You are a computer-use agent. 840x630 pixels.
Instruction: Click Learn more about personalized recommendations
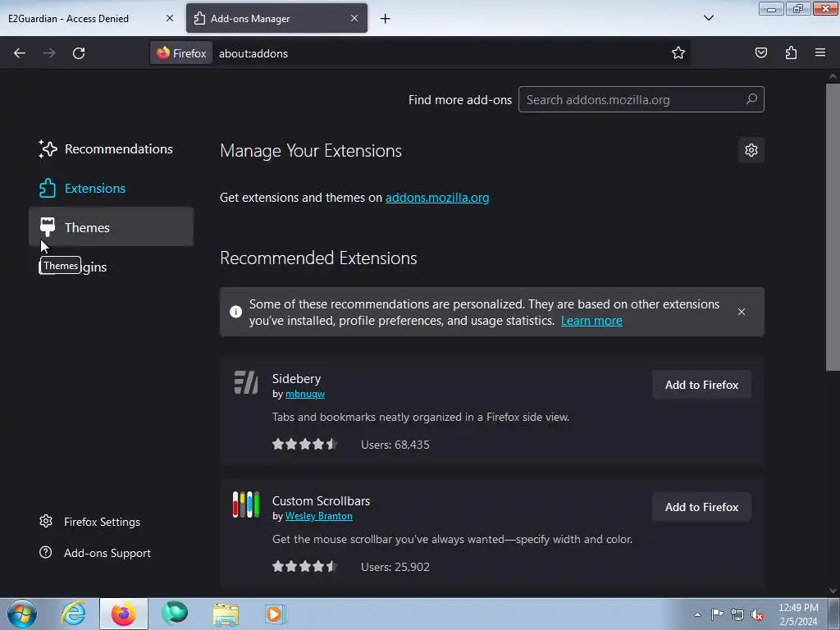coord(591,321)
